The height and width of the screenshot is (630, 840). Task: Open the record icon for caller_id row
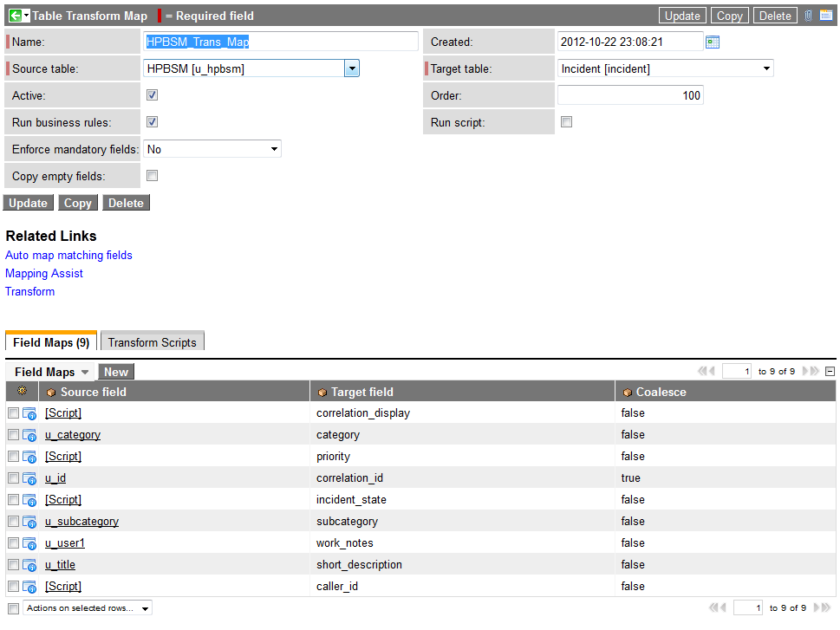point(29,588)
